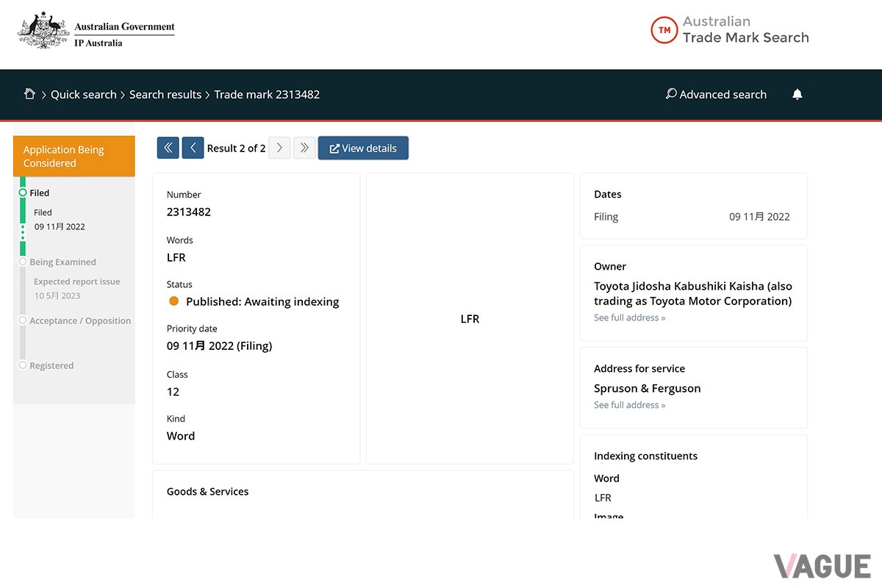The image size is (882, 588).
Task: Open owner's See full address link
Action: click(x=630, y=318)
